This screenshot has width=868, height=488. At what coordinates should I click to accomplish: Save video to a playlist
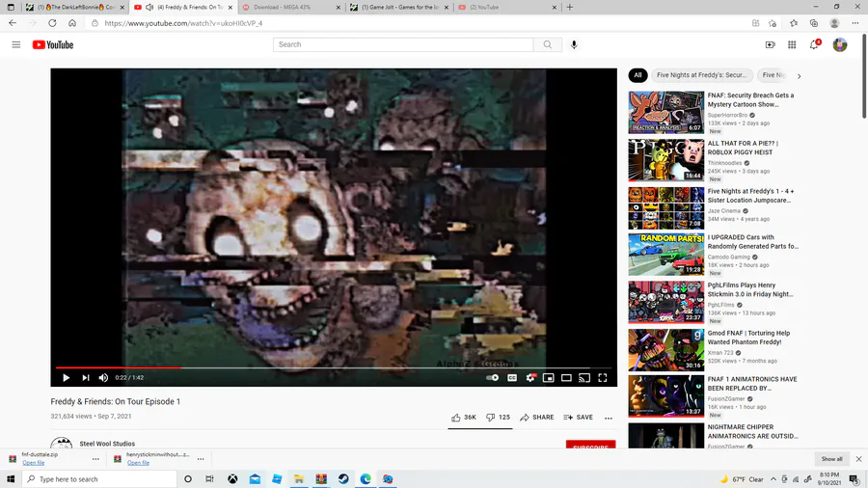578,418
